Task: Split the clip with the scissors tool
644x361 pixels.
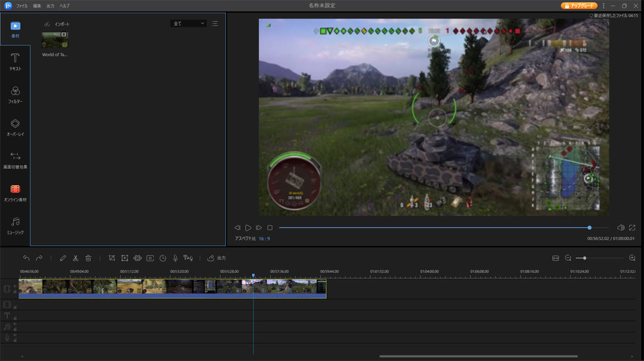Action: [x=76, y=258]
